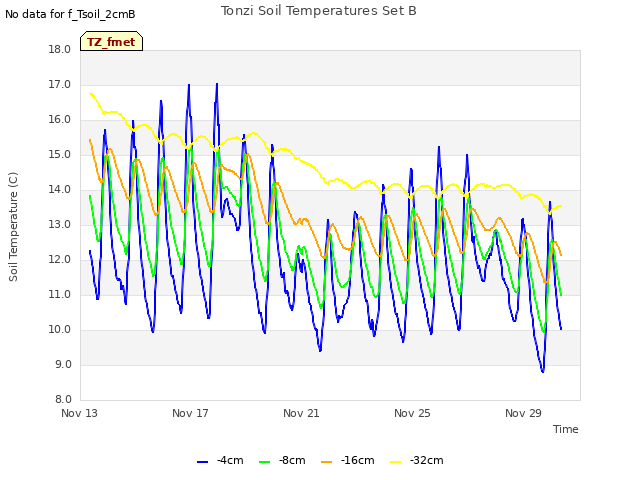Click the Time axis label
The width and height of the screenshot is (640, 480).
pos(566,429)
